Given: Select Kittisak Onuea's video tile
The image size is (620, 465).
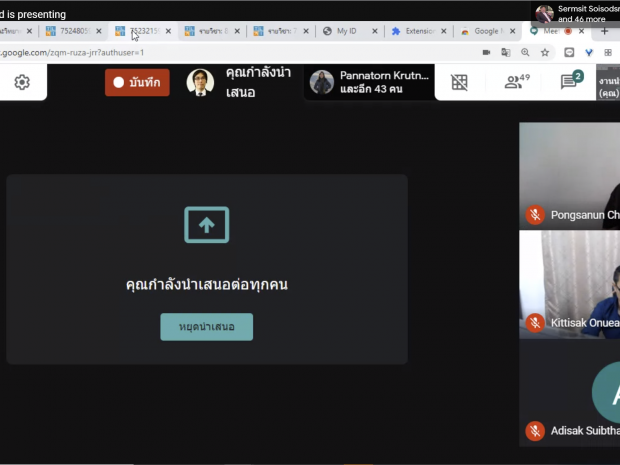Looking at the screenshot, I should point(569,283).
